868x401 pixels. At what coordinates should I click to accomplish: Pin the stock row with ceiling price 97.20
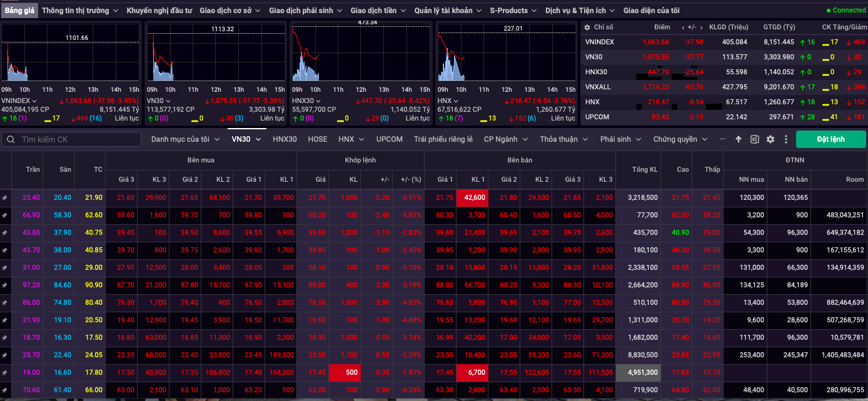coord(5,285)
